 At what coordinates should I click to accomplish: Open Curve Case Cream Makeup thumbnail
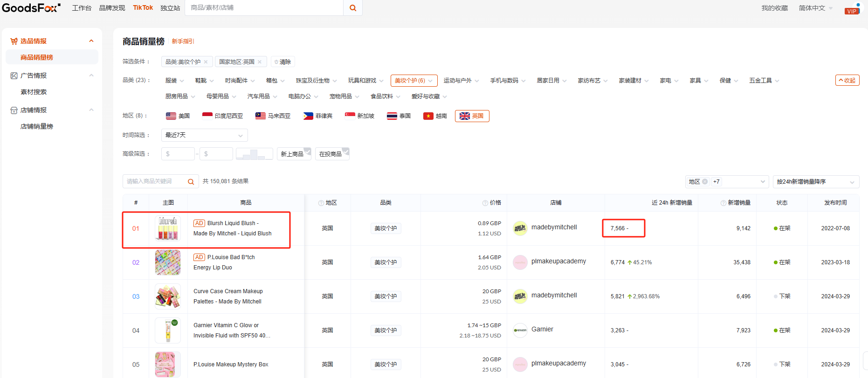[x=168, y=296]
